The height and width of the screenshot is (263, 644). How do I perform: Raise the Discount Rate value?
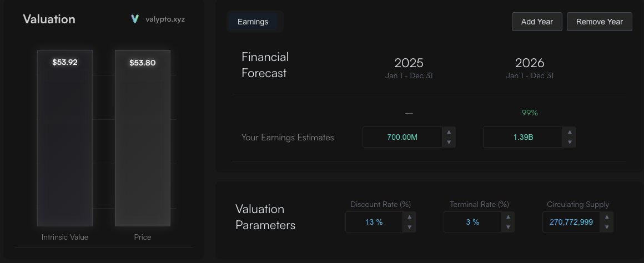click(x=409, y=217)
